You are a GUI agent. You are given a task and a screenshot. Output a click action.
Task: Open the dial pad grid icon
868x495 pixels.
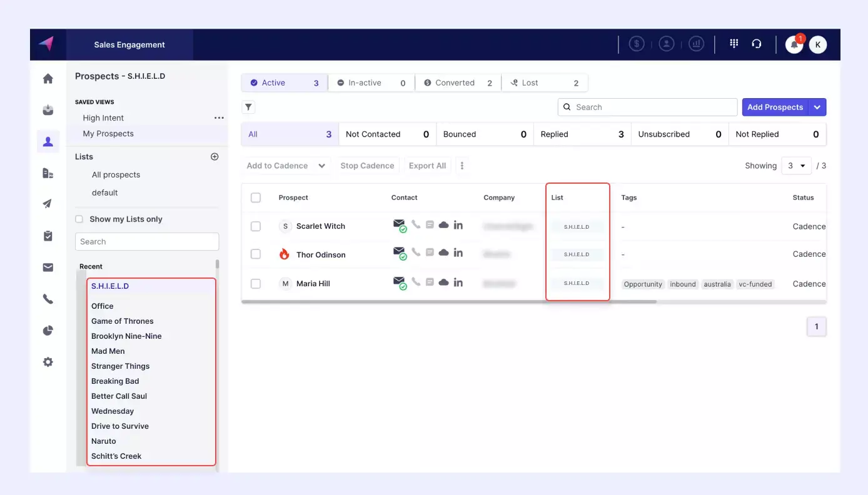click(734, 43)
